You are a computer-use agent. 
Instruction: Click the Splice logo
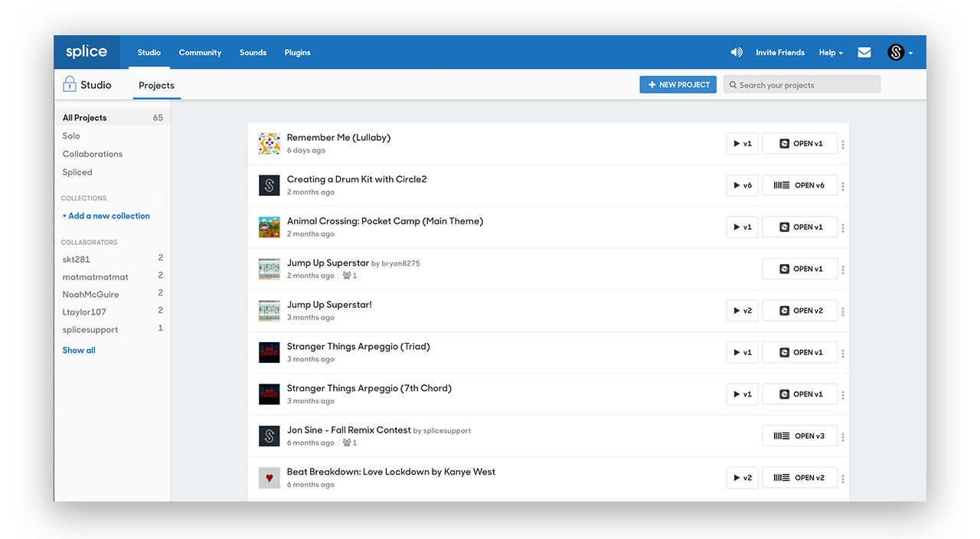click(87, 52)
